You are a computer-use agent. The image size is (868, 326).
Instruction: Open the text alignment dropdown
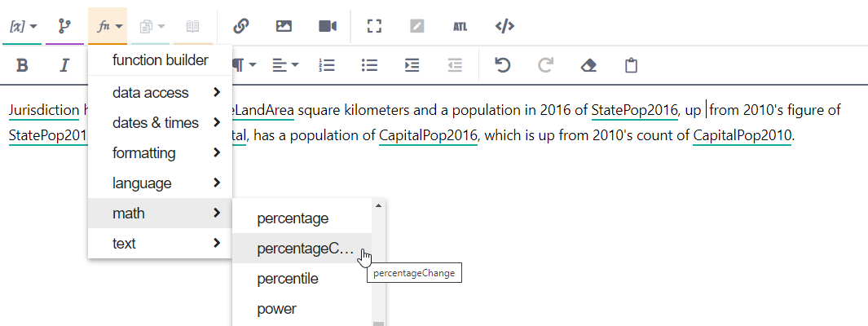coord(285,65)
